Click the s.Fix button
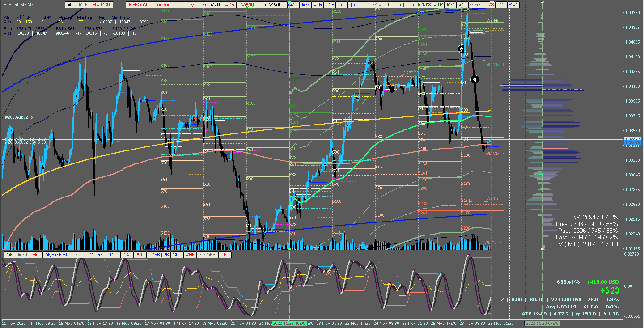Screen dimensions: 644x328 coord(475,5)
